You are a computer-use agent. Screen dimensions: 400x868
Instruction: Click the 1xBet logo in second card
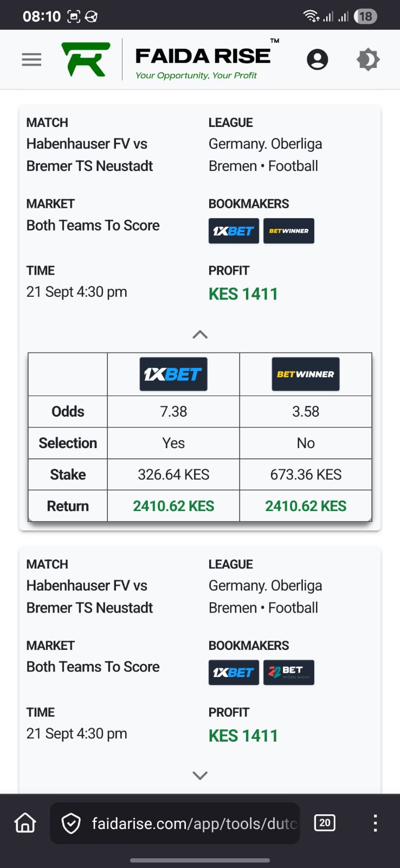[234, 673]
